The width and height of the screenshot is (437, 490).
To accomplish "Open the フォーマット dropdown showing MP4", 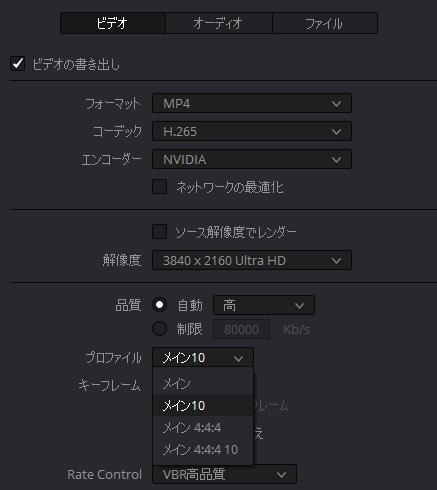I will tap(252, 103).
